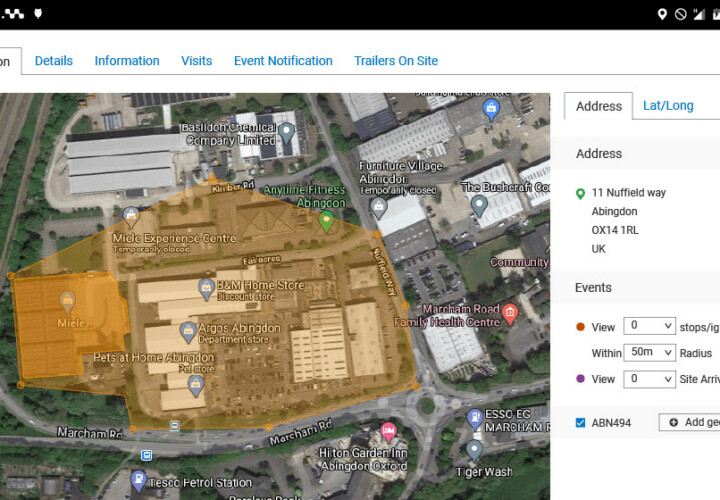Screen dimensions: 720x500
Task: Click the shield icon in top-left status bar
Action: coord(38,14)
